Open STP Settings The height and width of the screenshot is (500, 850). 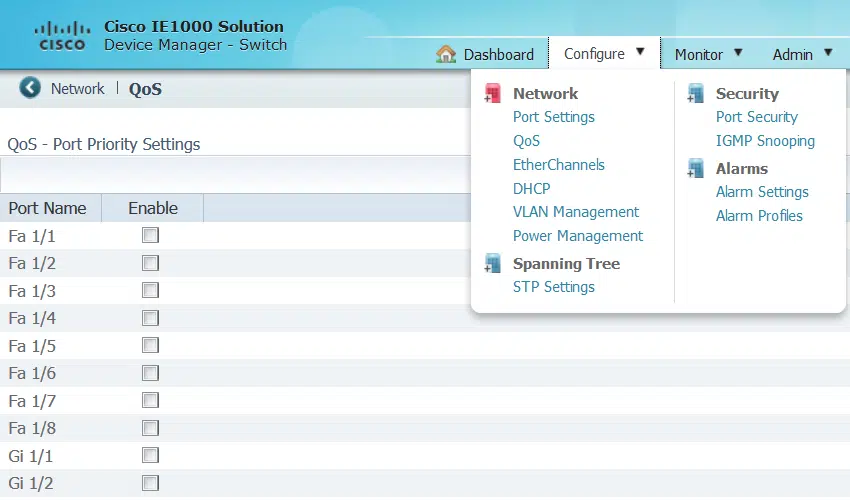click(x=553, y=287)
